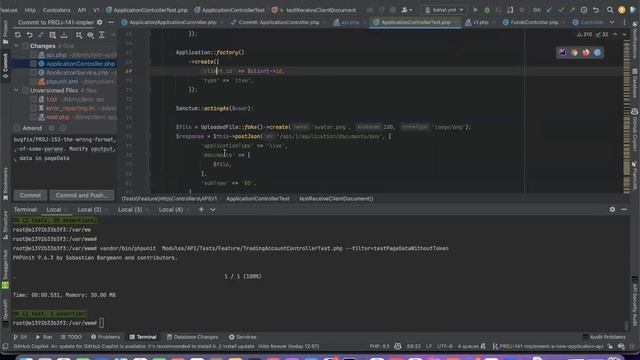Click the green Run button in toolbar
The image size is (640, 360).
click(476, 10)
